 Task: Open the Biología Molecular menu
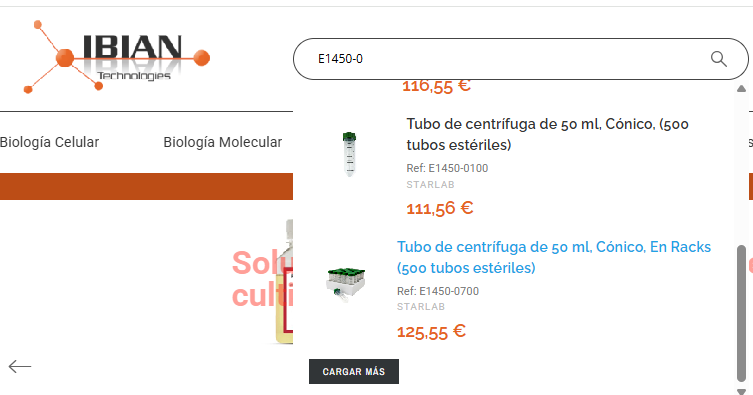pos(222,142)
